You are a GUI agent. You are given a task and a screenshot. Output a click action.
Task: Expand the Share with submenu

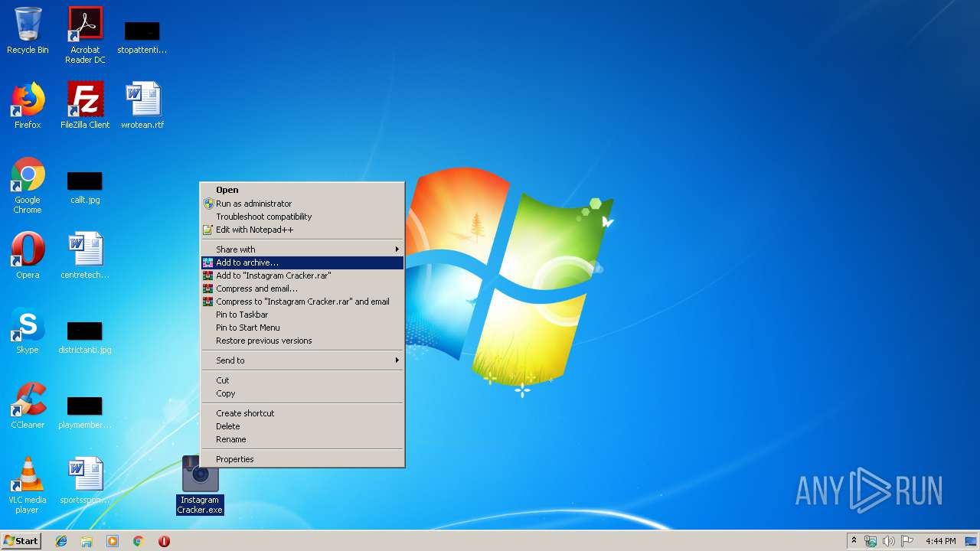302,249
